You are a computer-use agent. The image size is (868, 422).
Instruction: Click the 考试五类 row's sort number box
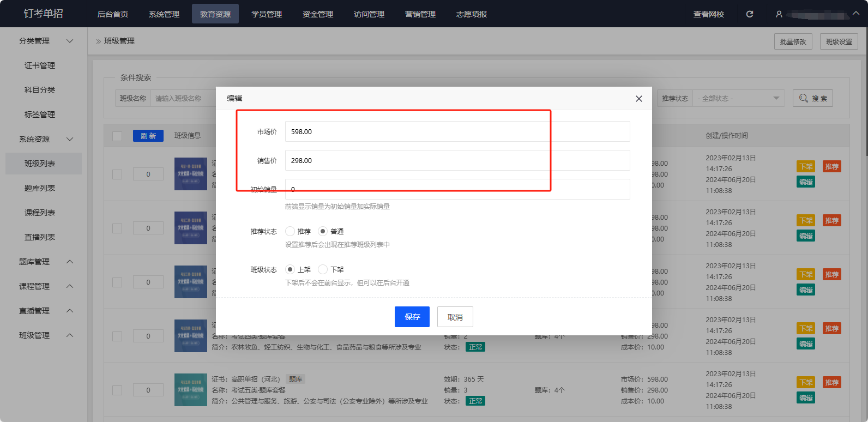pyautogui.click(x=148, y=390)
